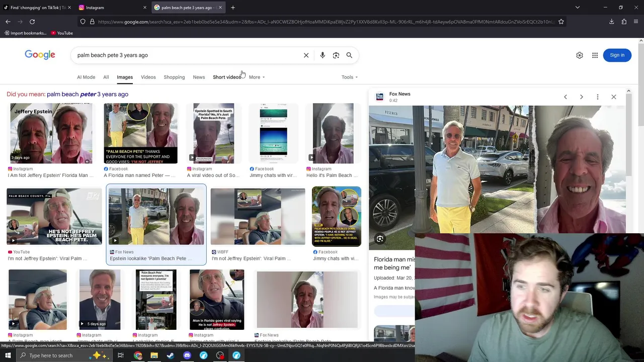Image resolution: width=644 pixels, height=362 pixels.
Task: Click Fox News source name in preview header
Action: pos(399,94)
